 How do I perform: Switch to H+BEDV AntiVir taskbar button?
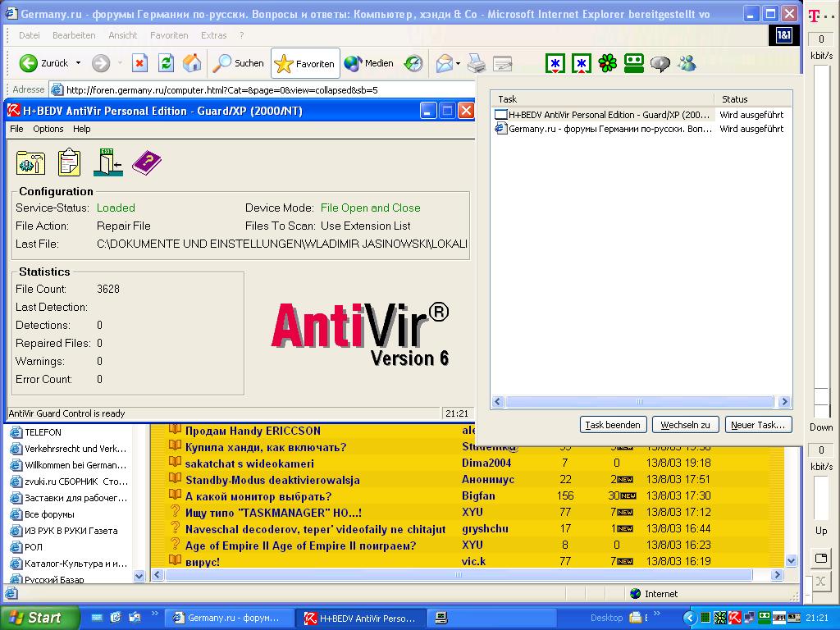(362, 618)
